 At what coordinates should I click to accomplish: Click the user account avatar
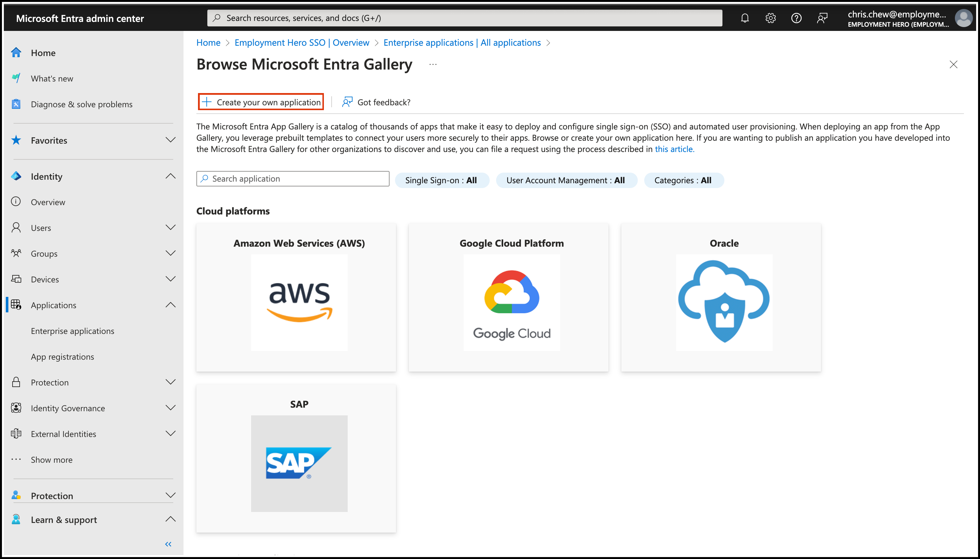pos(963,18)
